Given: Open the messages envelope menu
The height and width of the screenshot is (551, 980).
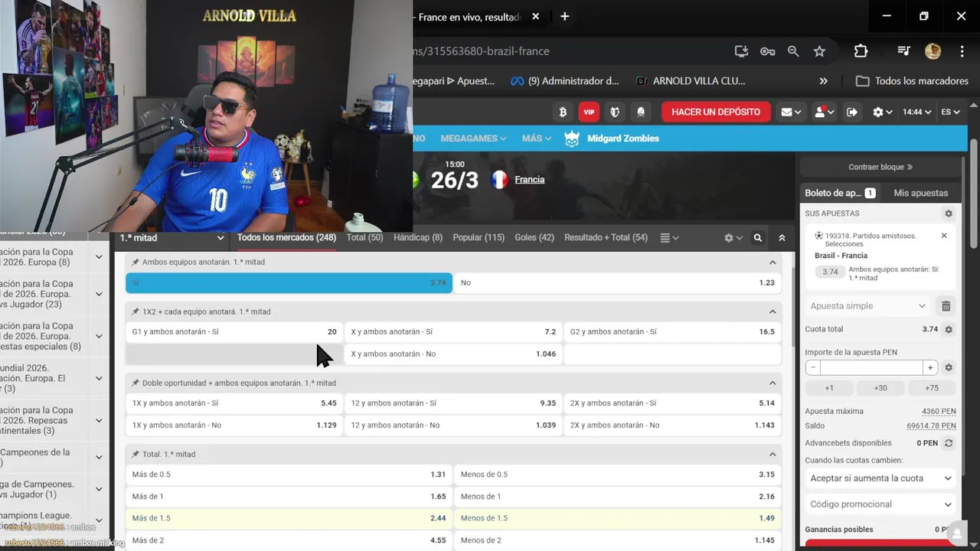Looking at the screenshot, I should [x=791, y=112].
